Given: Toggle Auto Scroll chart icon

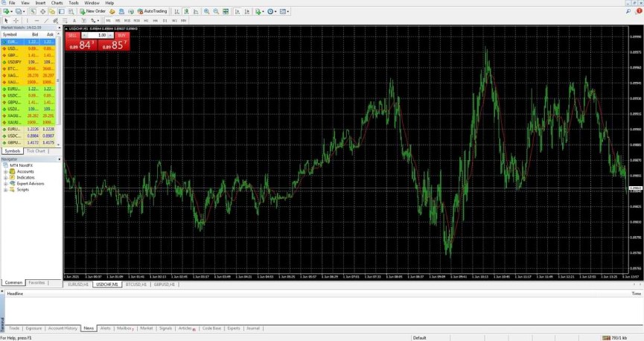Looking at the screenshot, I should 237,11.
